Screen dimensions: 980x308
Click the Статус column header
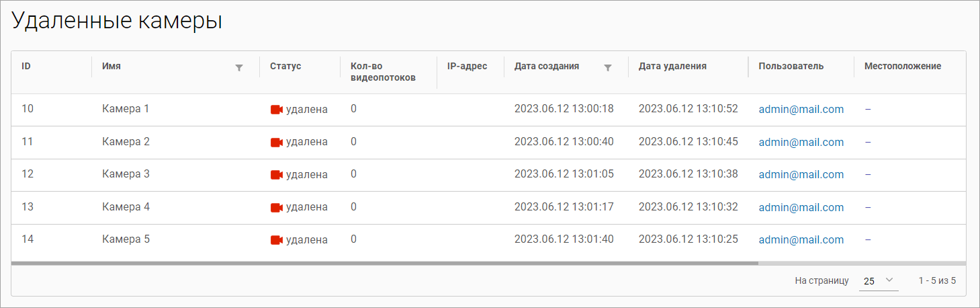click(x=285, y=66)
